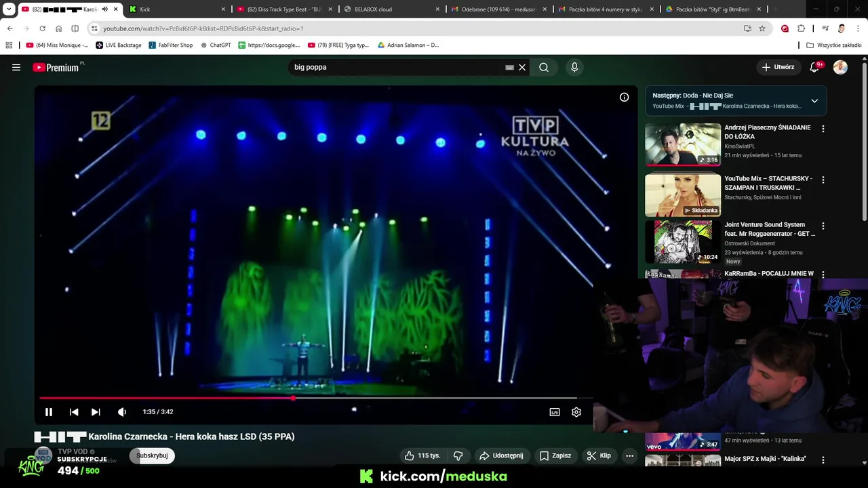
Task: Reload the page
Action: pyautogui.click(x=42, y=28)
